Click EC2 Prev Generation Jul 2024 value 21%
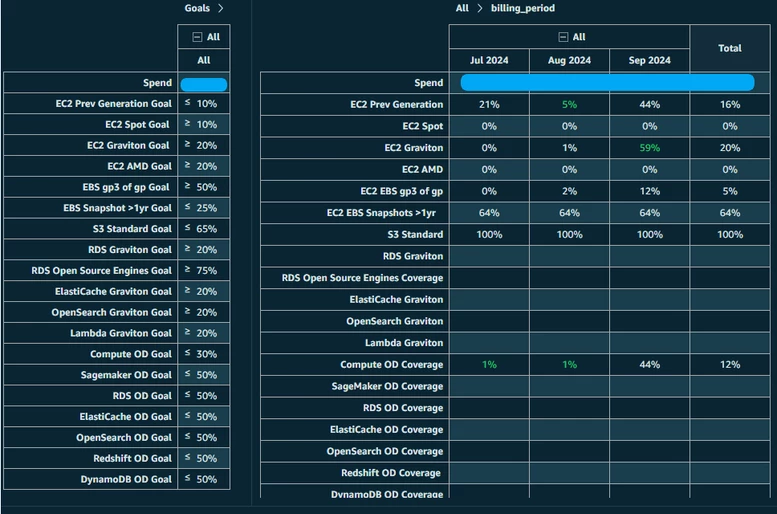This screenshot has width=777, height=514. click(x=489, y=105)
